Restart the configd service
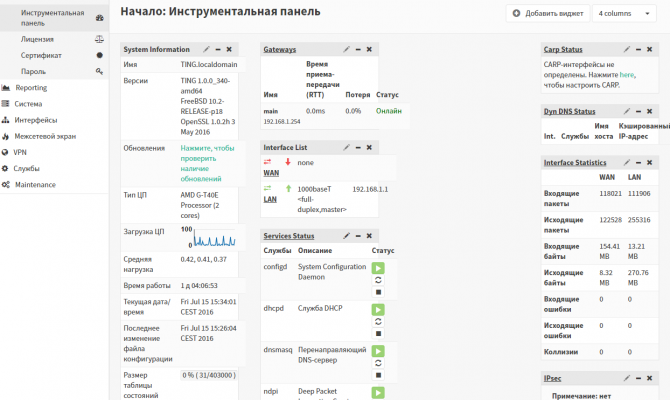The height and width of the screenshot is (400, 670). coord(378,280)
